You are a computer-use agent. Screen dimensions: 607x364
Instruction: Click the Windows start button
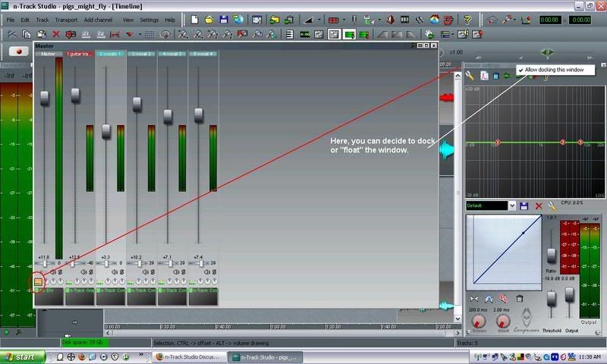[23, 356]
